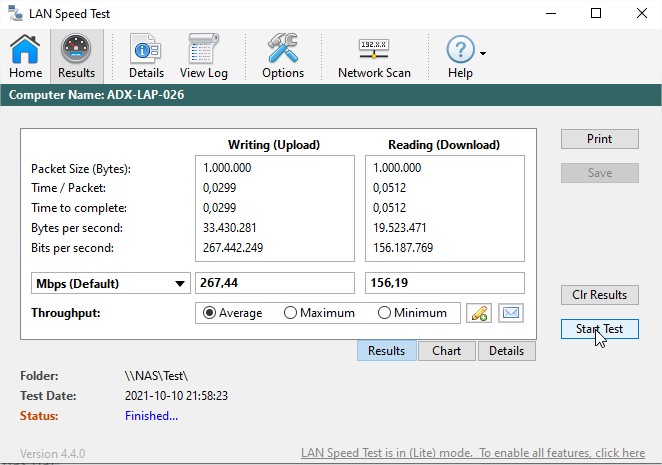
Task: Minimize the LAN Speed Test window
Action: 551,13
